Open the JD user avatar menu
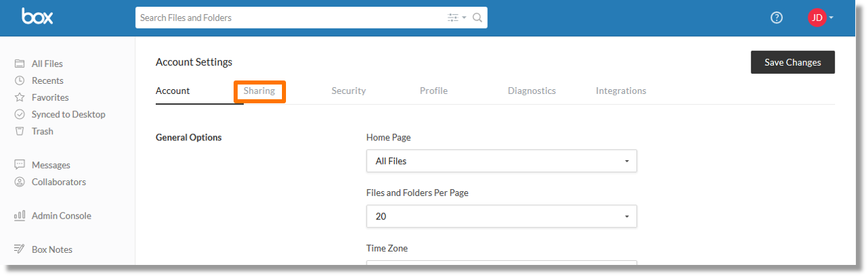Image resolution: width=868 pixels, height=277 pixels. [817, 18]
